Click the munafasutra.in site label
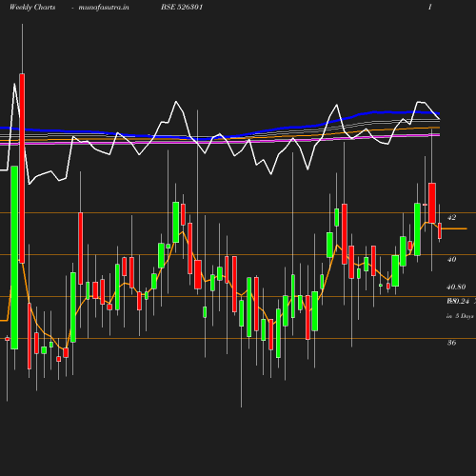Image resolution: width=476 pixels, height=476 pixels. coord(104,8)
